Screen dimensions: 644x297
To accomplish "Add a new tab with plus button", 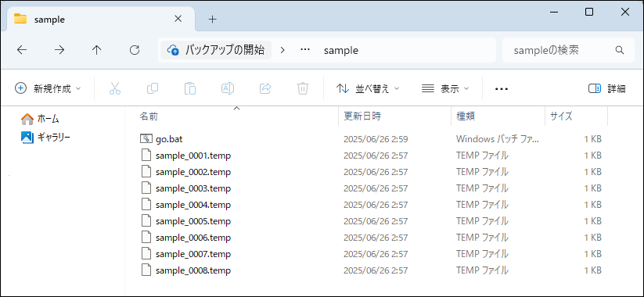I will point(212,19).
